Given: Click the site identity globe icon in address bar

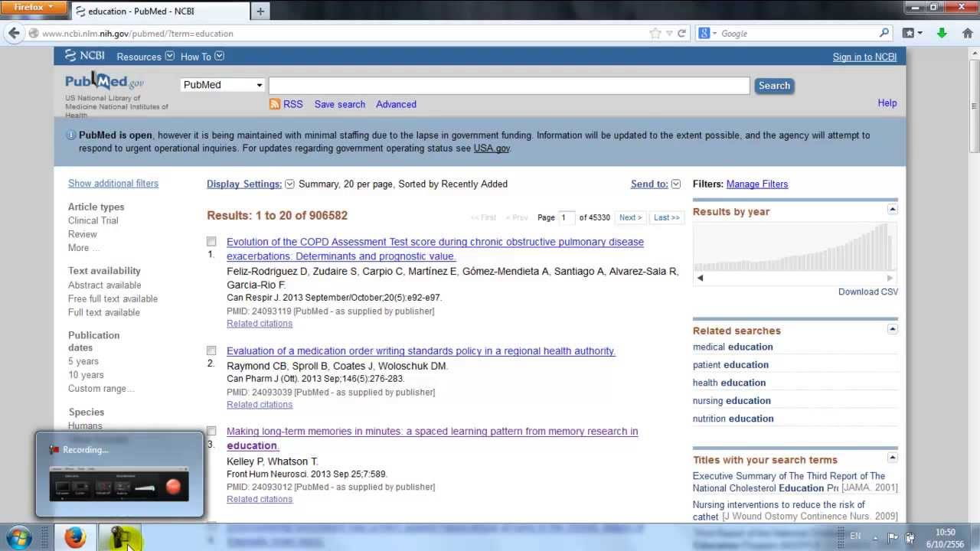Looking at the screenshot, I should point(34,34).
